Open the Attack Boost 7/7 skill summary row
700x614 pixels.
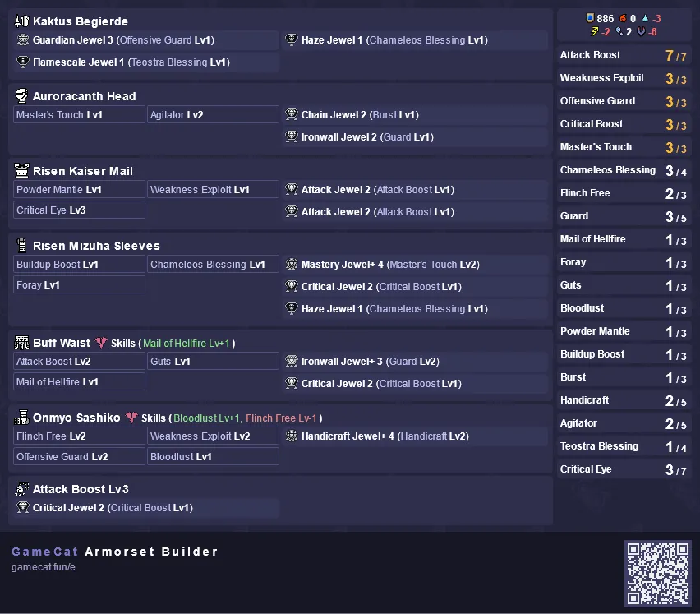tap(624, 55)
